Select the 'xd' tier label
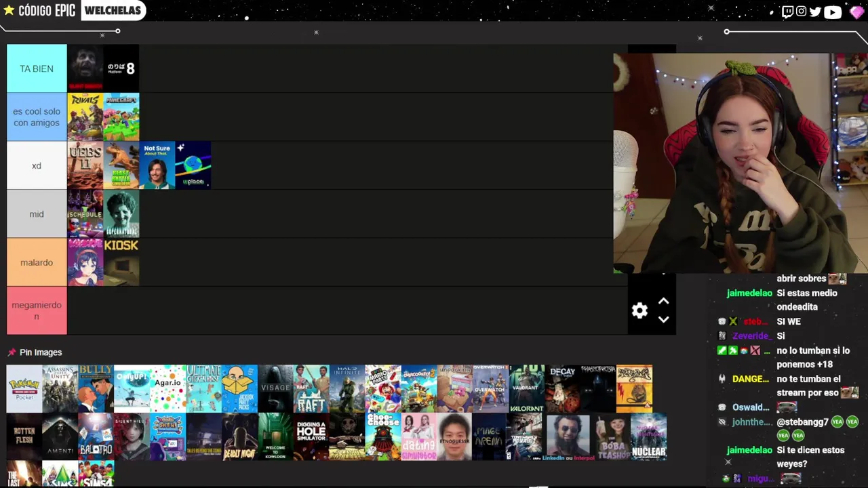Viewport: 868px width, 488px height. [37, 165]
